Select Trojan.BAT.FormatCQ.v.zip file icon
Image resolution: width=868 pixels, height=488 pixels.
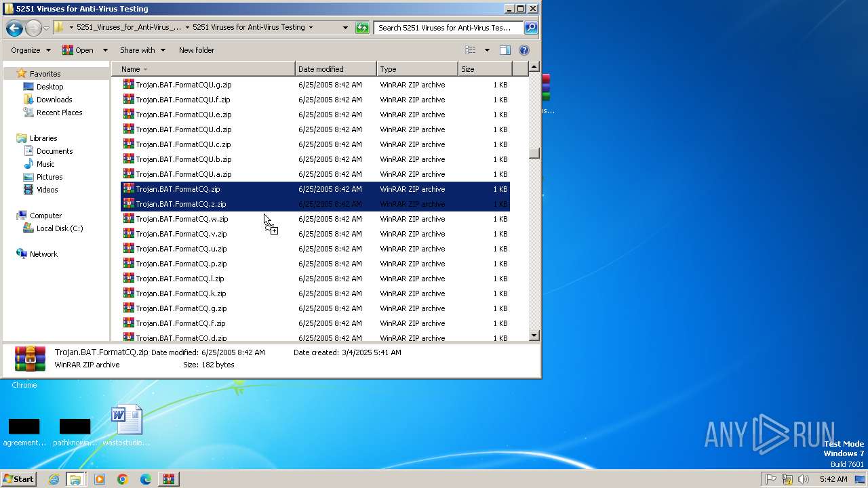point(128,234)
